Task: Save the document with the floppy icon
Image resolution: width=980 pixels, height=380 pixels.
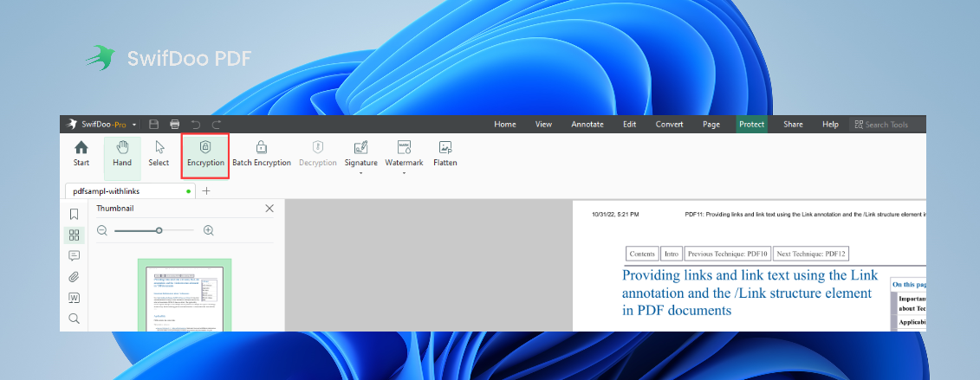Action: [x=153, y=124]
